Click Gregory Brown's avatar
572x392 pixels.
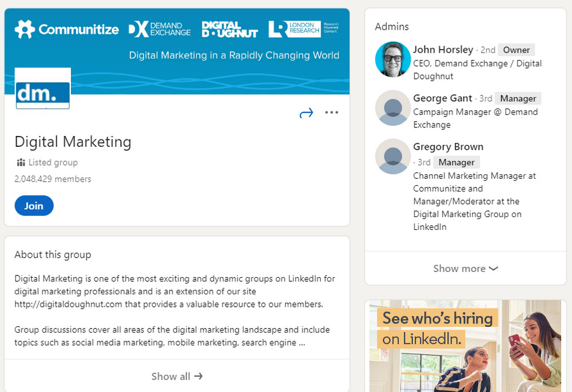(392, 156)
